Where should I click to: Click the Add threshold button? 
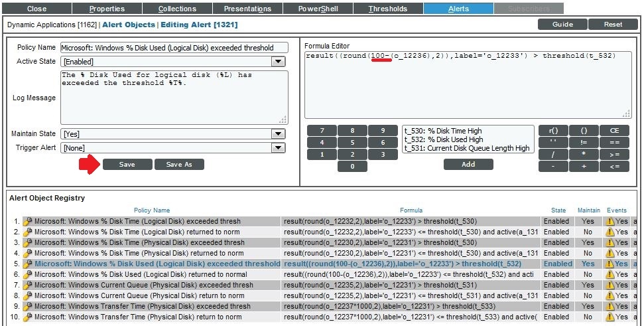[468, 164]
